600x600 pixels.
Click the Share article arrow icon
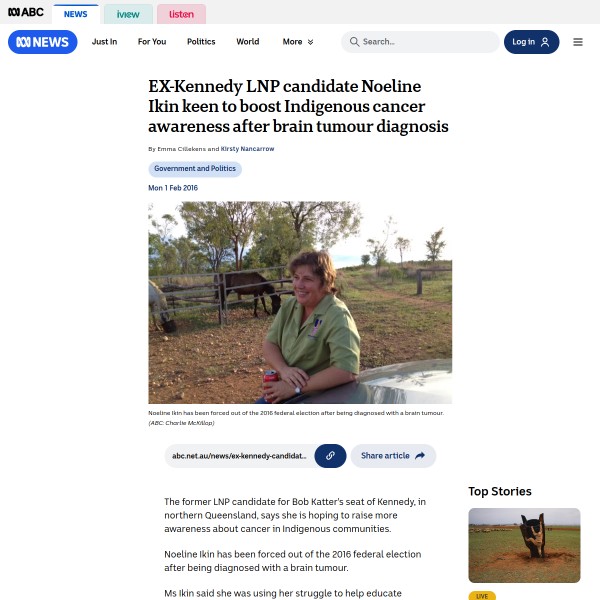click(420, 455)
